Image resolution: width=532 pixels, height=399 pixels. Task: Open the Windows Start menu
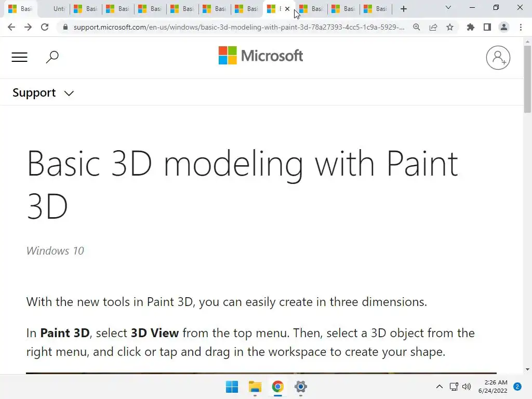[232, 387]
